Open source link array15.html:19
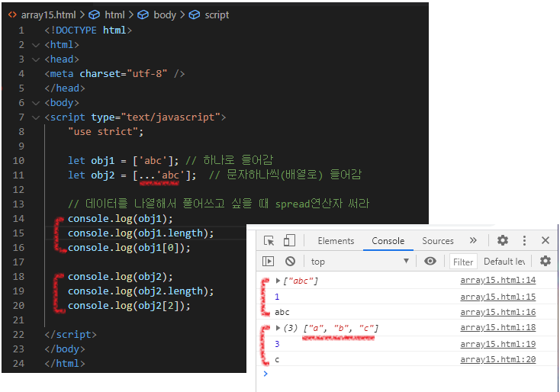 (498, 344)
